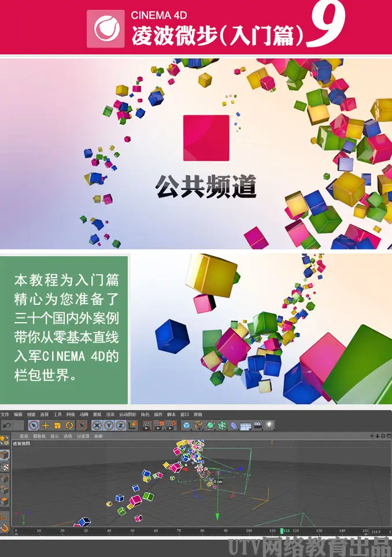The height and width of the screenshot is (557, 392).
Task: Click the green playhead at frame 114
Action: (x=282, y=531)
